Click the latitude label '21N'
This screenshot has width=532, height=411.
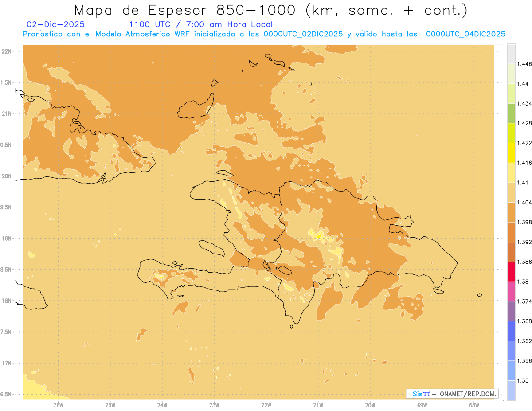(x=7, y=114)
